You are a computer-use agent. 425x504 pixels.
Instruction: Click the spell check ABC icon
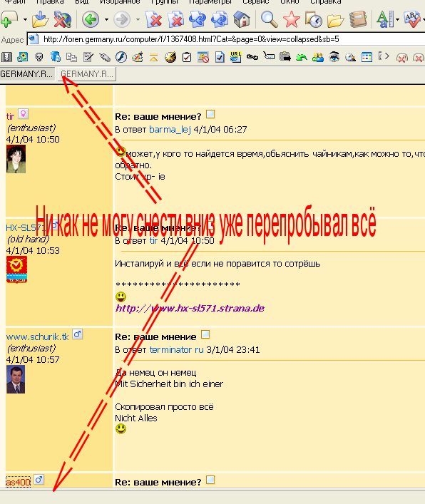coord(412,19)
